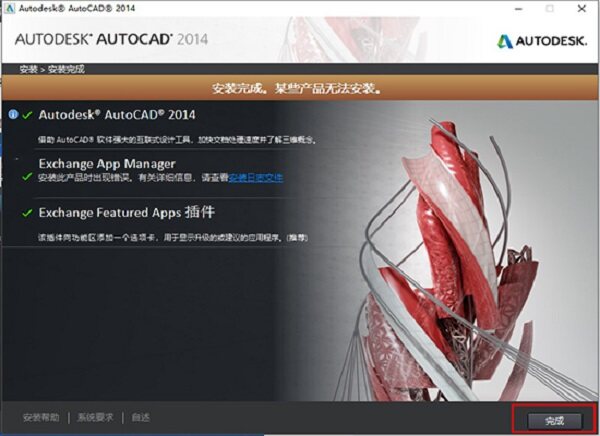Click the AUTODESK AUTOCAD 2014 header title
The image size is (600, 436).
(111, 39)
